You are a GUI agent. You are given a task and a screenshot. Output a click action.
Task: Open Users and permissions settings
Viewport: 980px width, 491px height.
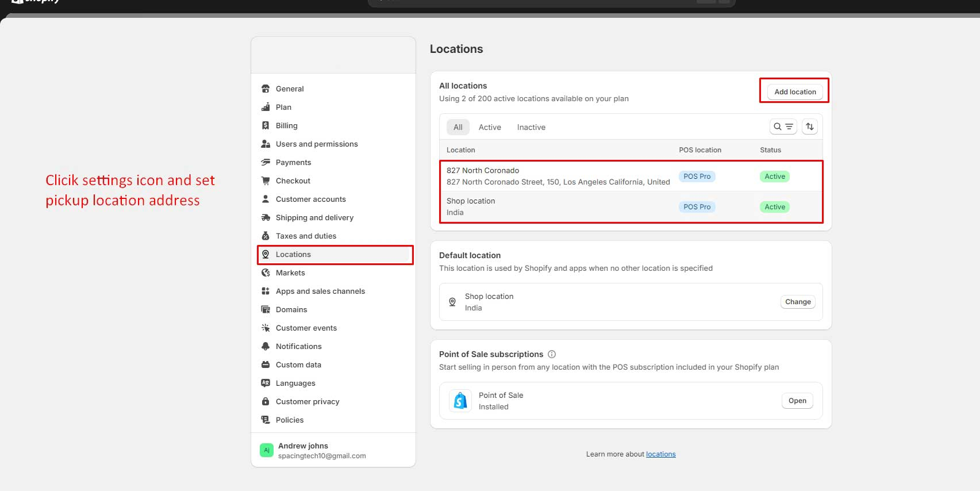(317, 144)
